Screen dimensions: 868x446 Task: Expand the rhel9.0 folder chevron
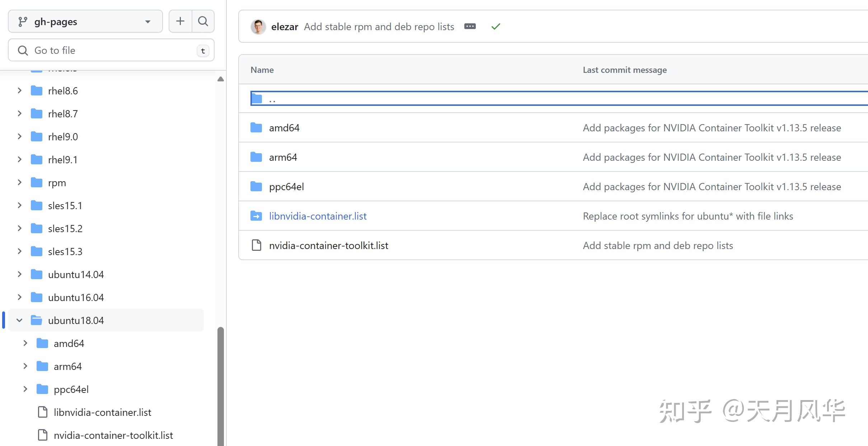point(19,137)
